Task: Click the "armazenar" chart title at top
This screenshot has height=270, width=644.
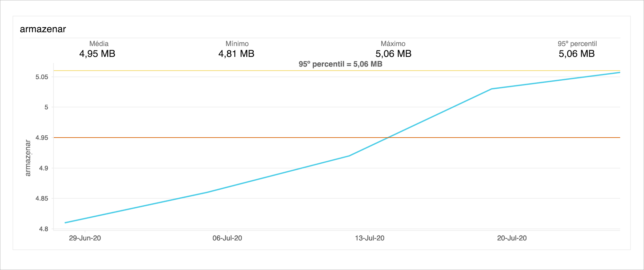Action: [x=43, y=29]
